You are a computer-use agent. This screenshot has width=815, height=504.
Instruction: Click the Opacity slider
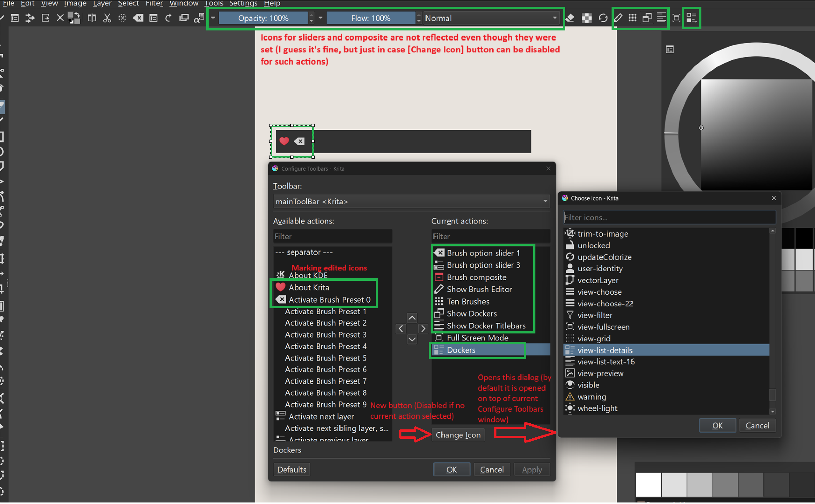tap(263, 18)
